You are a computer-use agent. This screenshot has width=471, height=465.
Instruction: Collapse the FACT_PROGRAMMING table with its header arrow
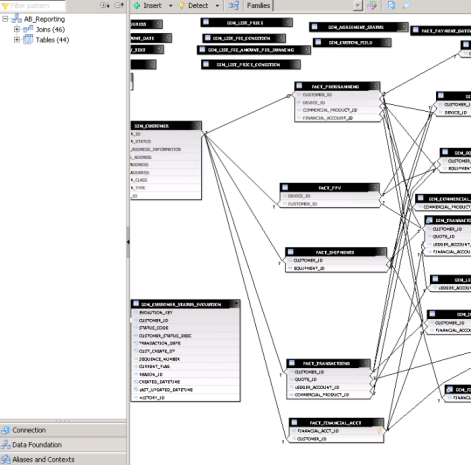(376, 86)
